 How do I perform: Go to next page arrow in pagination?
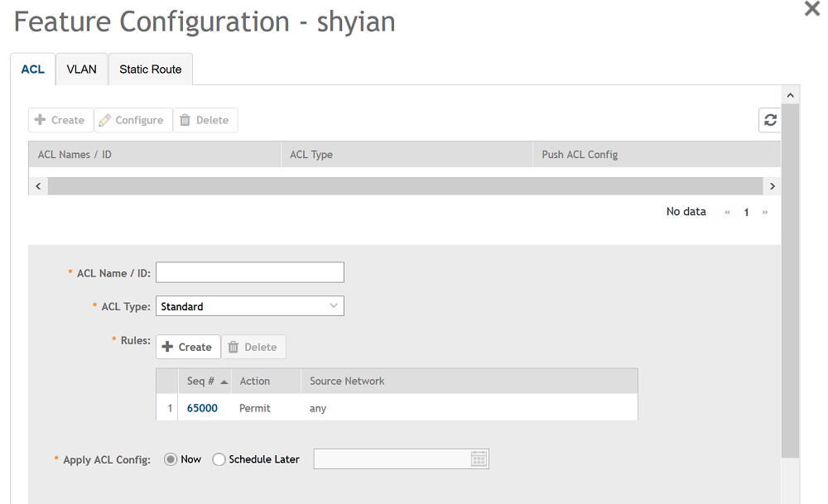765,213
